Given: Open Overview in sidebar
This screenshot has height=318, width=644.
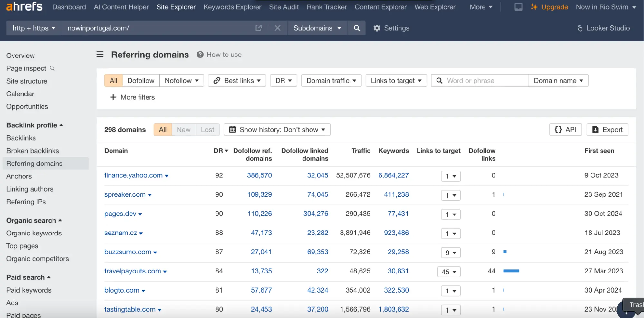Looking at the screenshot, I should point(20,55).
